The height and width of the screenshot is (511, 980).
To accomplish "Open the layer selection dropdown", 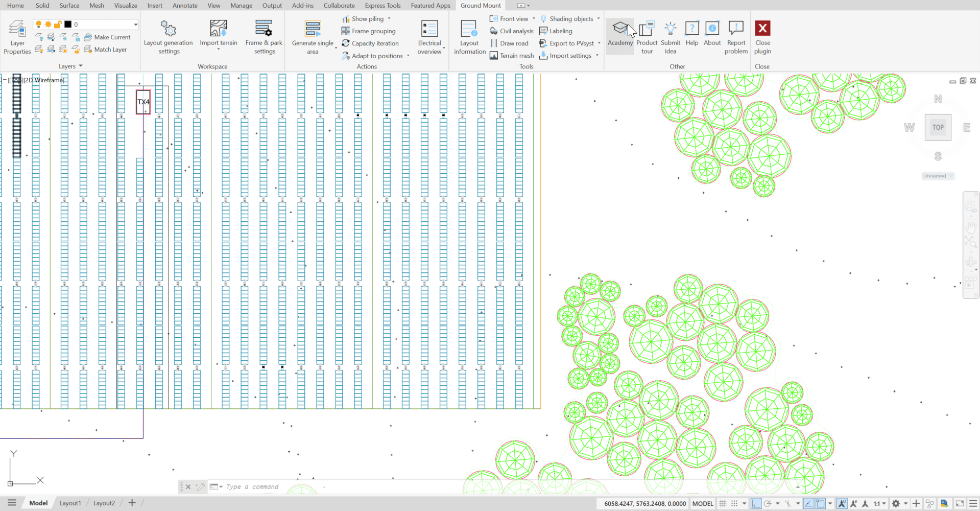I will (x=135, y=25).
